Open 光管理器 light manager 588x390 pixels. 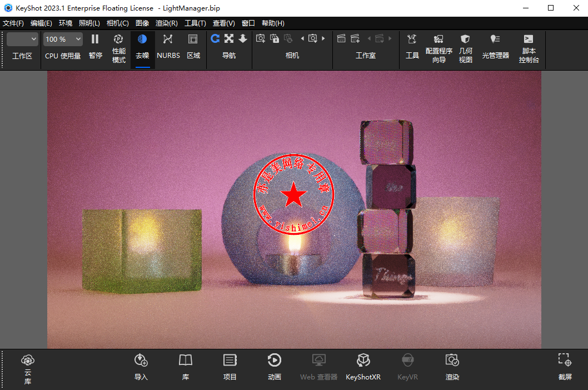495,47
